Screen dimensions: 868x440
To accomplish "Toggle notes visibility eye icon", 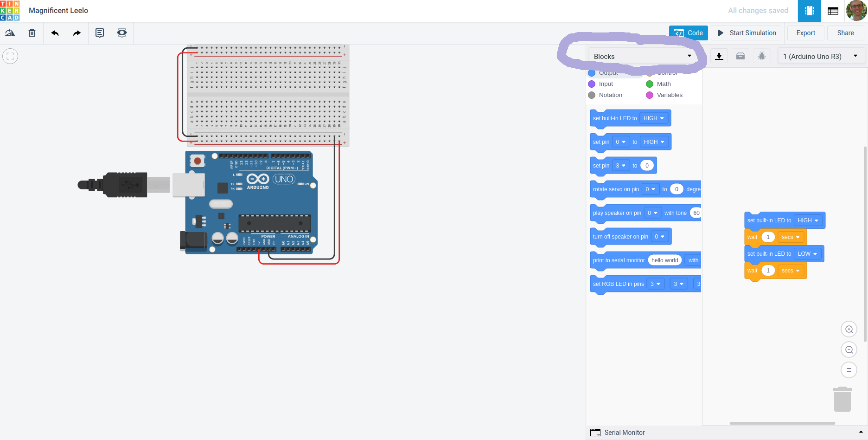I will pyautogui.click(x=122, y=33).
